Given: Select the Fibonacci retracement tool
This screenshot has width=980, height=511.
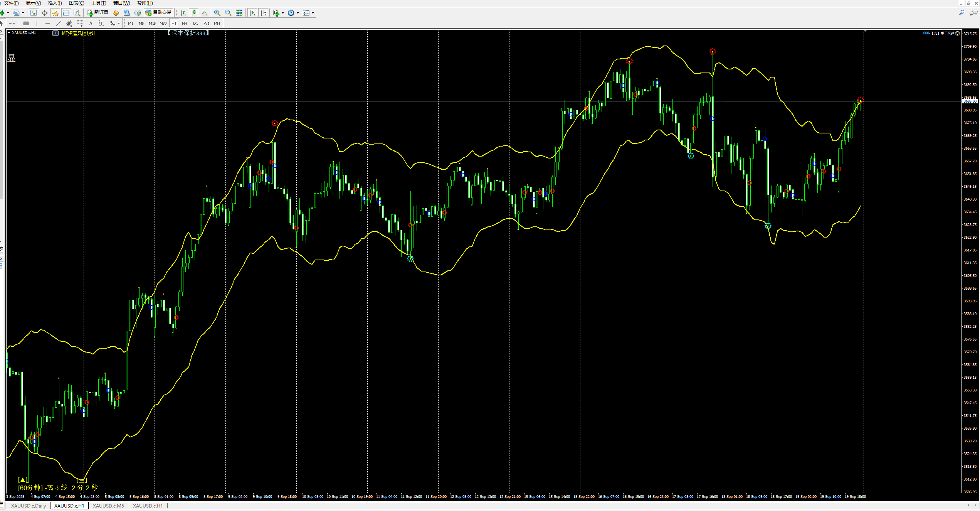Looking at the screenshot, I should tap(80, 23).
